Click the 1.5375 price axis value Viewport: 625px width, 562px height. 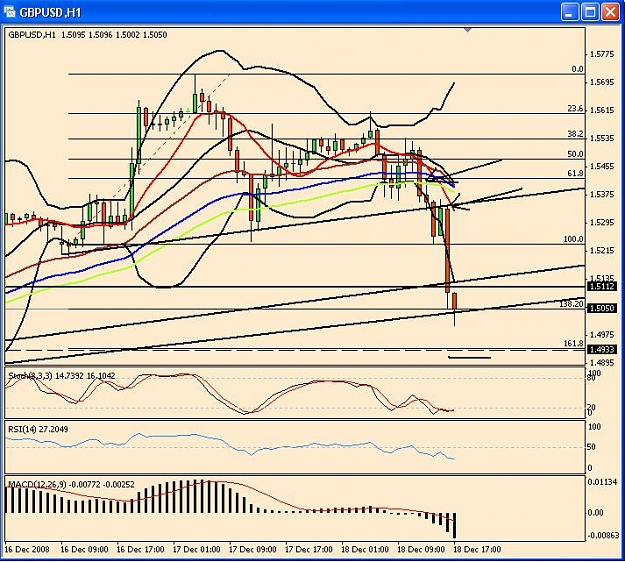(602, 194)
